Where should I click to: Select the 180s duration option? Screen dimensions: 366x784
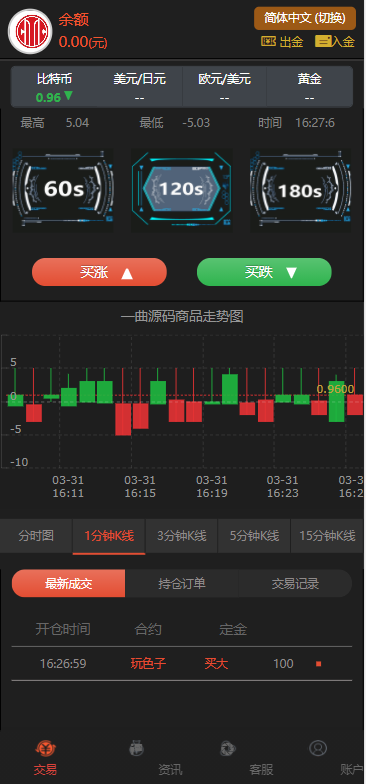(x=300, y=190)
